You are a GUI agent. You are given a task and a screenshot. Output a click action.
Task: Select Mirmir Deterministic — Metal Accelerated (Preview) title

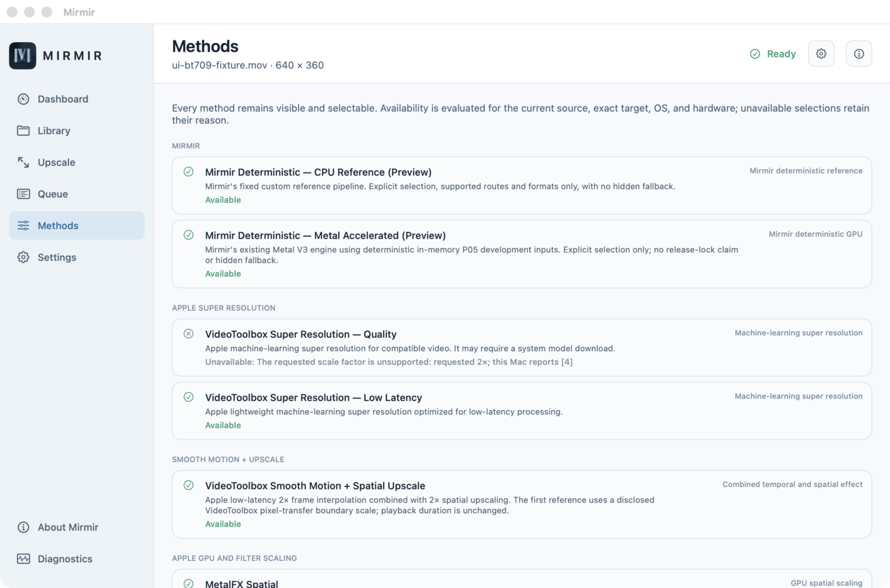click(x=325, y=235)
